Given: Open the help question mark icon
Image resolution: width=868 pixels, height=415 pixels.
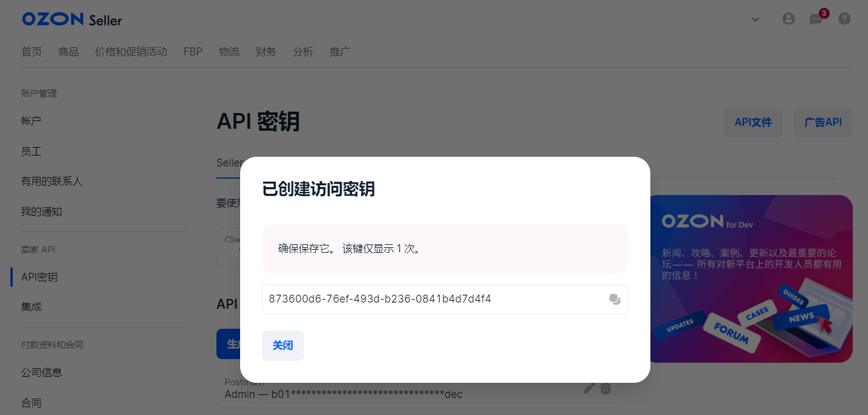Looking at the screenshot, I should coord(844,18).
